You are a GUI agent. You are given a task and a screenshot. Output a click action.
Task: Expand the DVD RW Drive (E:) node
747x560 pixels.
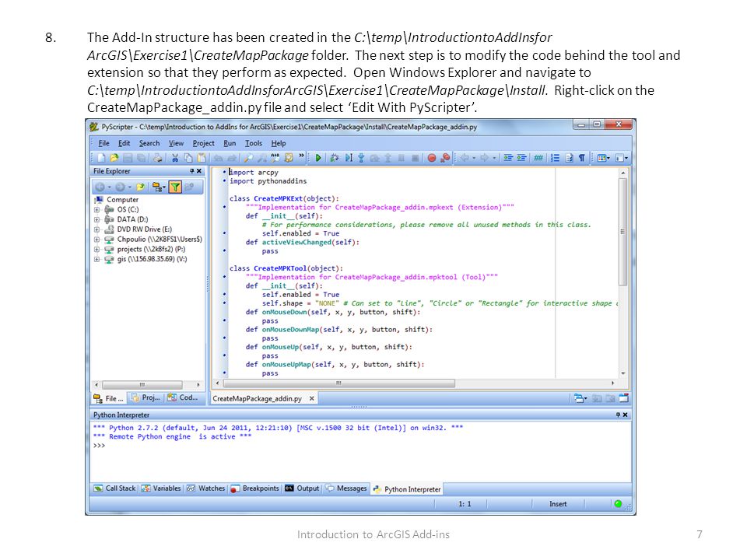coord(96,229)
